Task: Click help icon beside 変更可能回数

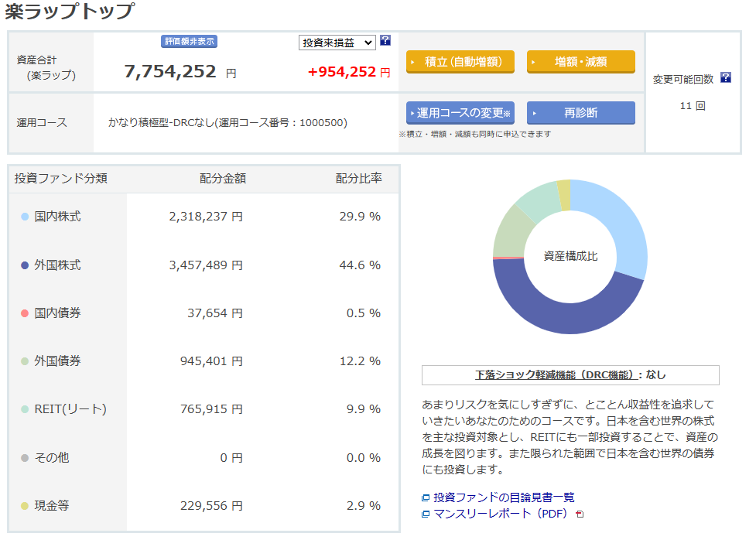Action: click(725, 77)
